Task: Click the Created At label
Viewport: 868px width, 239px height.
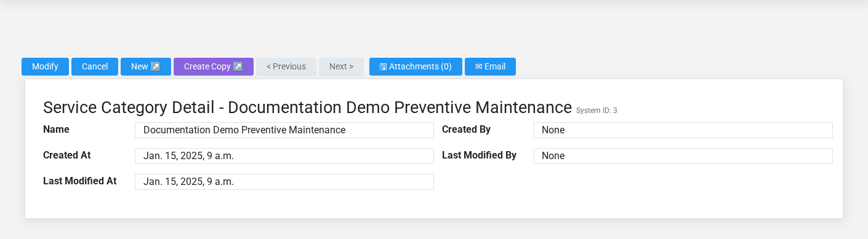Action: pos(67,155)
